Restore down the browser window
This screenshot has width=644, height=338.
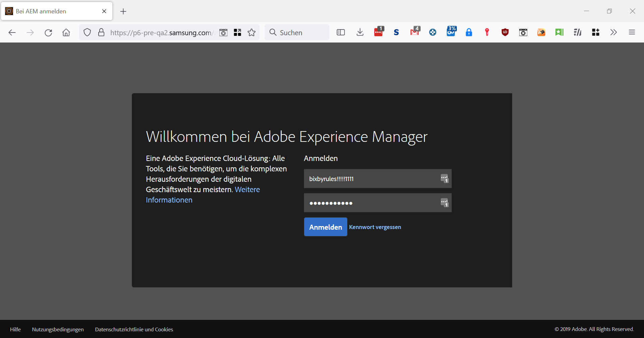(x=609, y=11)
